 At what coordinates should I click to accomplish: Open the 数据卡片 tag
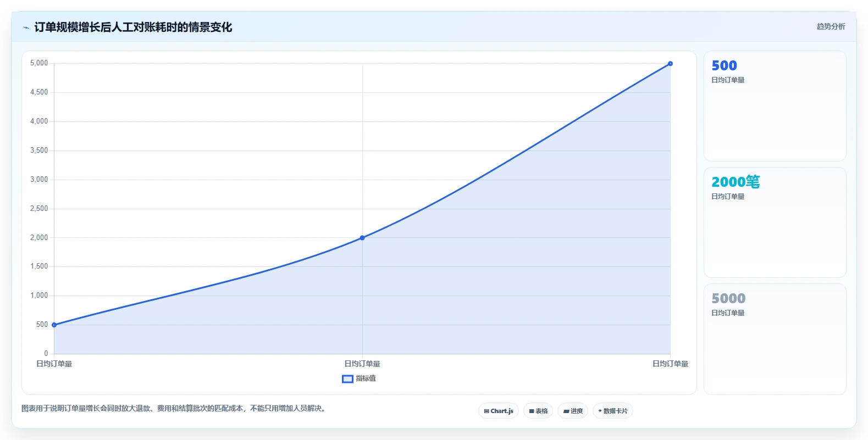click(x=613, y=411)
